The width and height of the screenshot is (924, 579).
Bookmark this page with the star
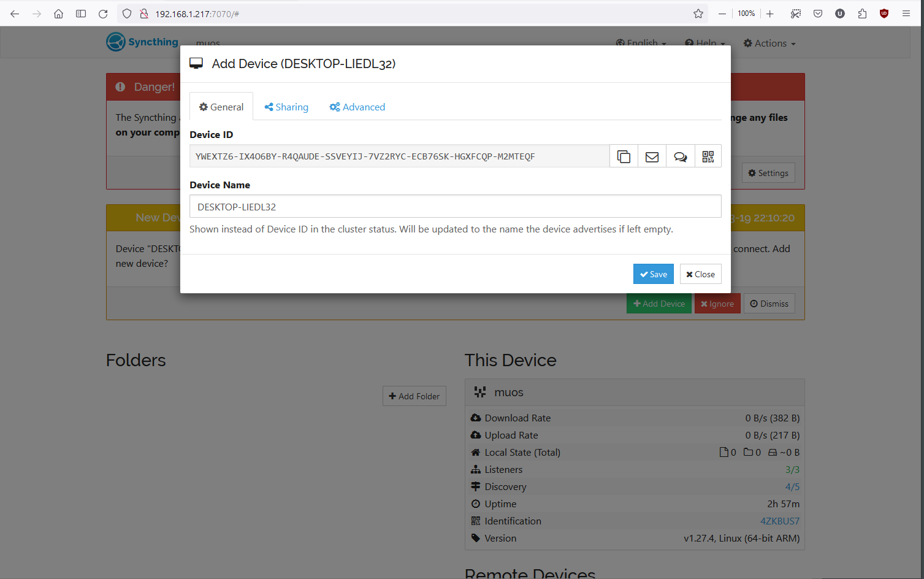698,13
